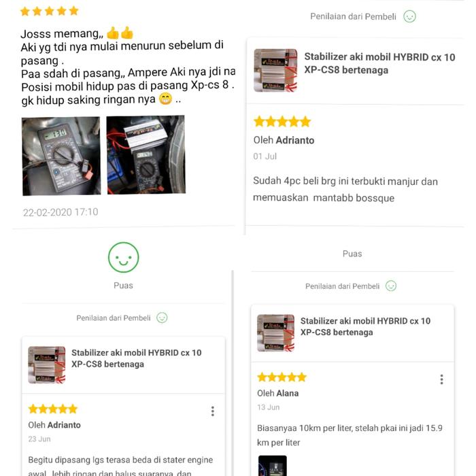The height and width of the screenshot is (476, 476).
Task: Open the multimeter reading 130 photo
Action: click(61, 156)
